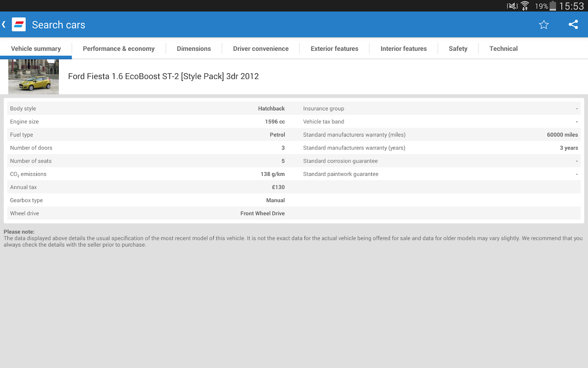The width and height of the screenshot is (588, 368).
Task: Select the Body style label
Action: coord(23,108)
